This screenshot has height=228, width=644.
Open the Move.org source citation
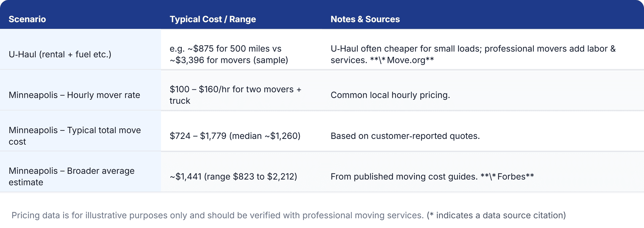[410, 60]
